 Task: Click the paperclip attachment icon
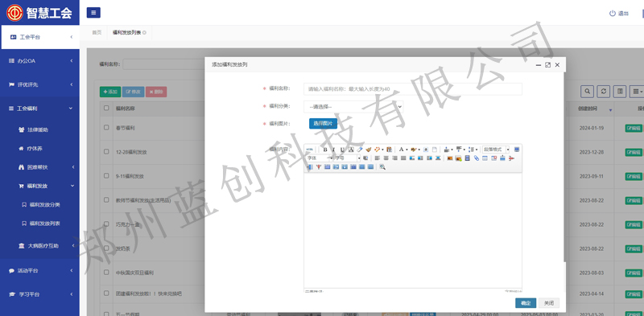pyautogui.click(x=477, y=158)
